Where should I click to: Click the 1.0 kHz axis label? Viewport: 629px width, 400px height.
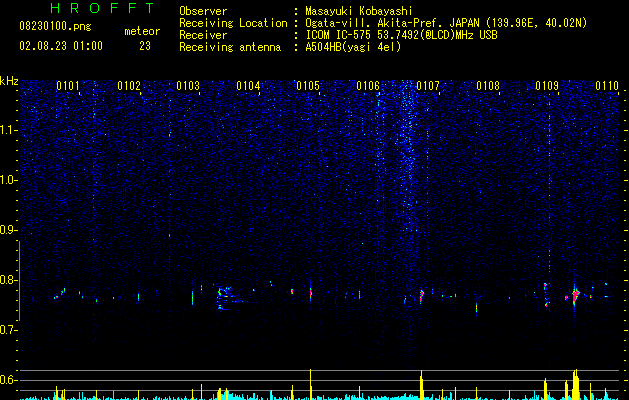(9, 180)
